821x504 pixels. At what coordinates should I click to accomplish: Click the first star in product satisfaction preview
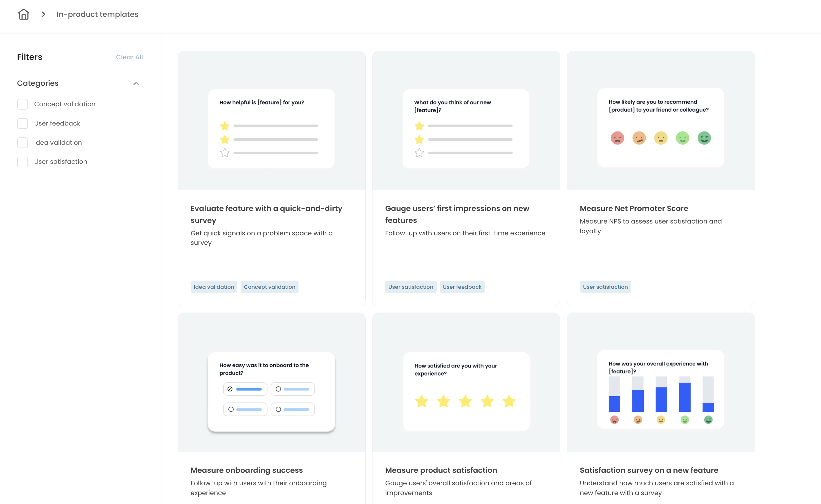[421, 401]
